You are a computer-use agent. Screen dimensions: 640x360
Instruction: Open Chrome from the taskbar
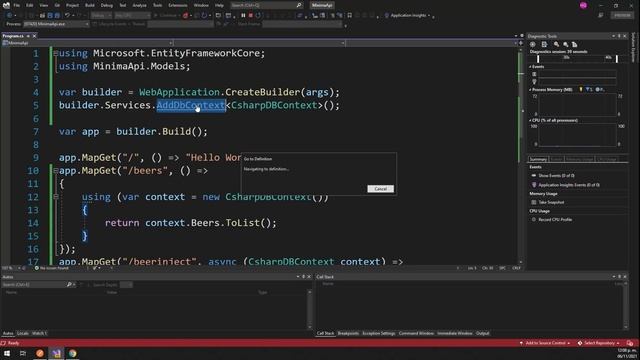tap(73, 353)
